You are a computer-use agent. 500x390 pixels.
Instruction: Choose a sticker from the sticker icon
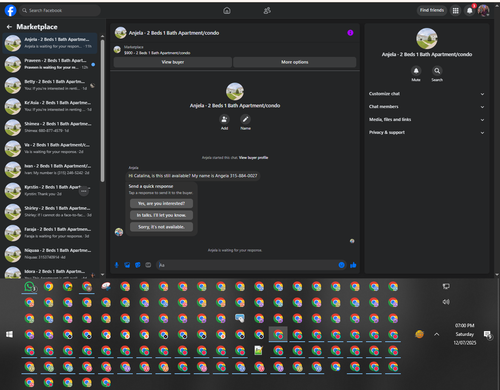[x=138, y=265]
